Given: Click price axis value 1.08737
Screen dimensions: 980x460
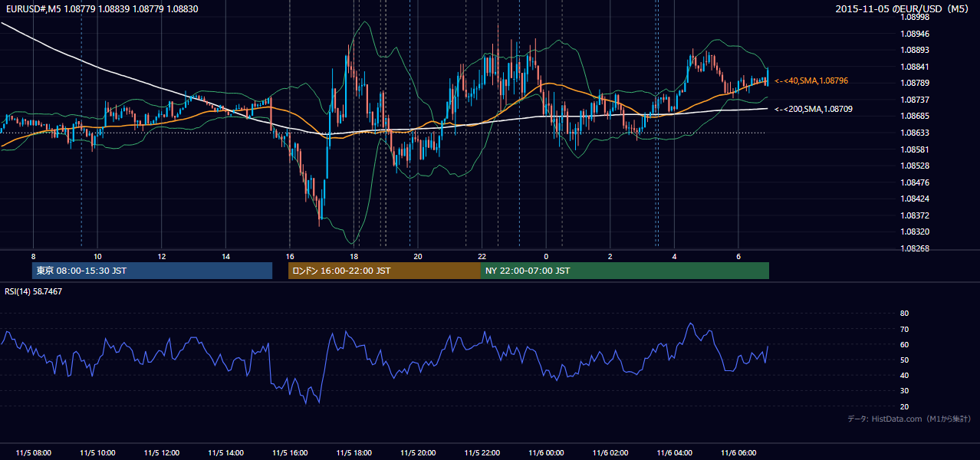Looking at the screenshot, I should click(x=915, y=100).
